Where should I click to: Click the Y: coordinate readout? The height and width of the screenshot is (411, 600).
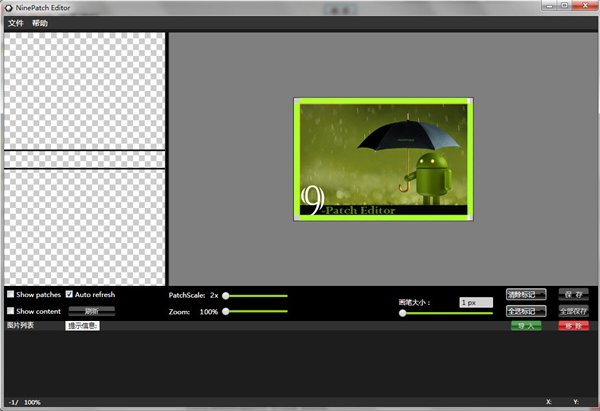click(576, 402)
